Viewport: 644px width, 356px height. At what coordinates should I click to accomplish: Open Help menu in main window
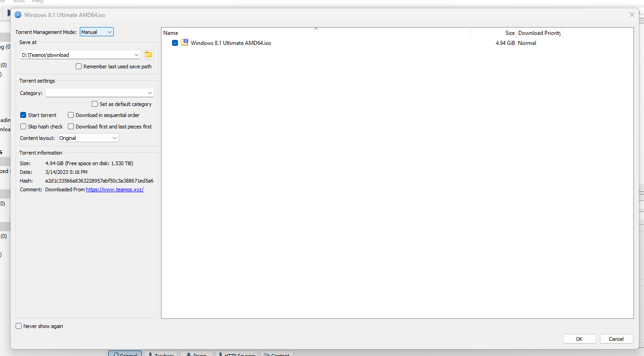tap(38, 1)
